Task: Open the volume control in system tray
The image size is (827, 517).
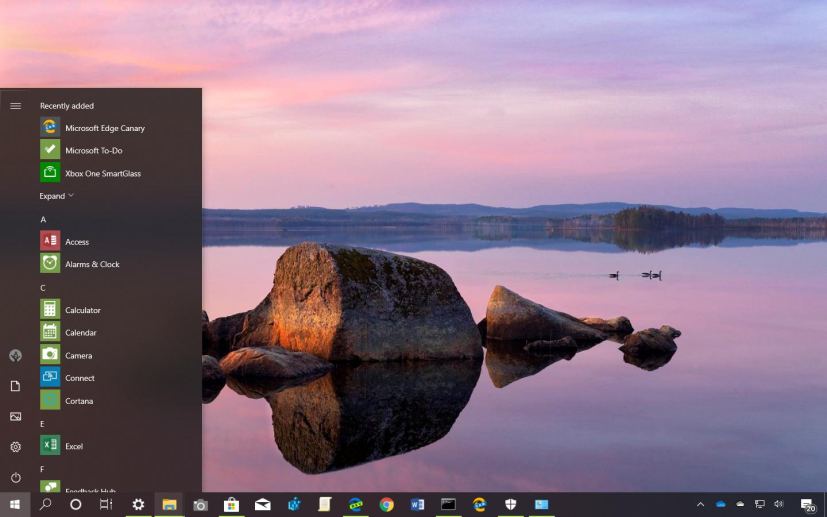Action: 779,504
